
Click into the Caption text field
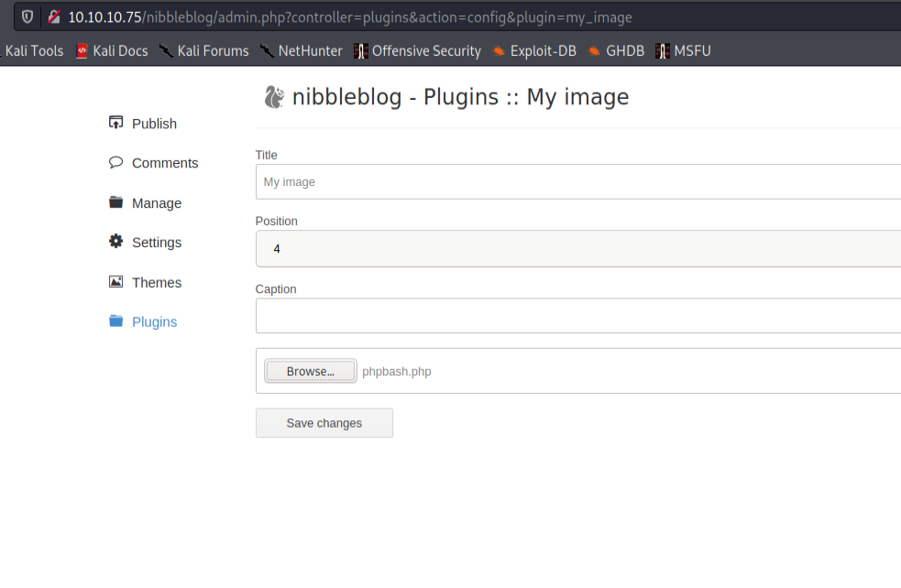click(x=577, y=316)
